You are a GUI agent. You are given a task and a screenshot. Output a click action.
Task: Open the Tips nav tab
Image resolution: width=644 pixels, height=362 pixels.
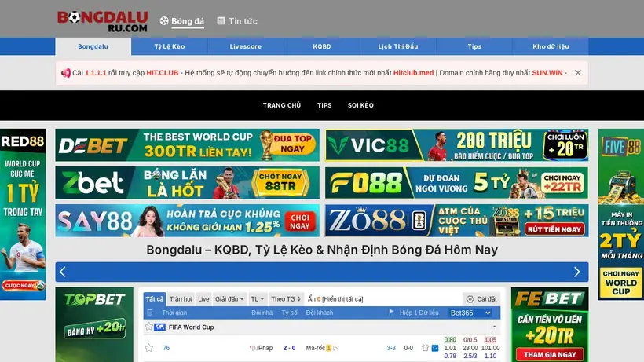(474, 46)
